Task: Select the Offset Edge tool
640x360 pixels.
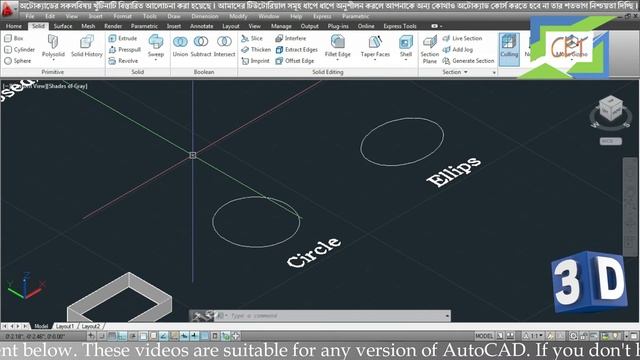Action: (295, 61)
